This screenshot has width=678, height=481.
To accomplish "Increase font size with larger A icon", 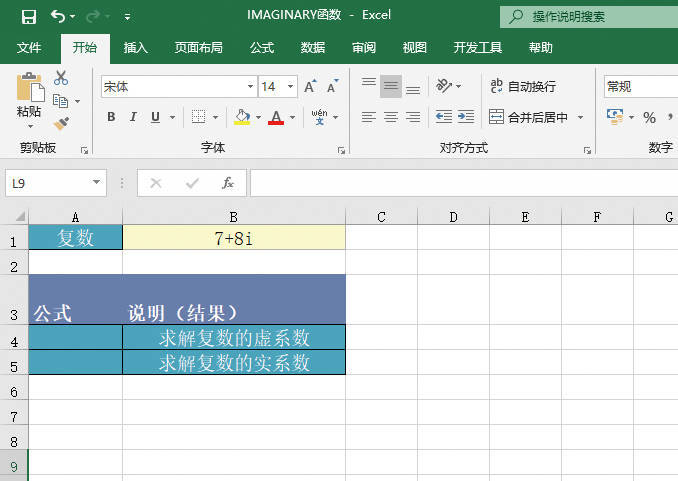I will click(310, 87).
